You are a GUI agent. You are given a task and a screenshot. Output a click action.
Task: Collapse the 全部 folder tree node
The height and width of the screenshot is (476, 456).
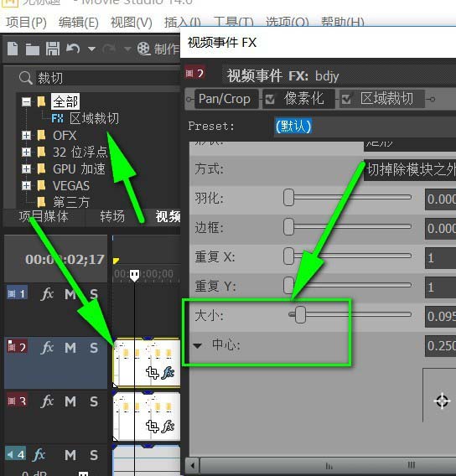27,101
